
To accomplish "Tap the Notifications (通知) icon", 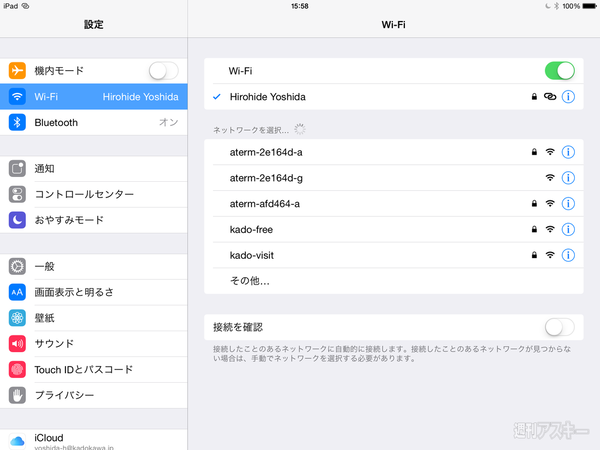I will [17, 168].
